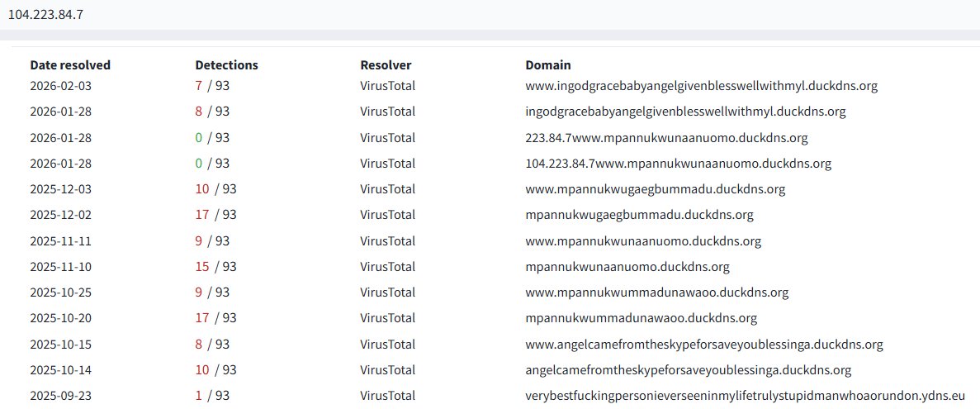The height and width of the screenshot is (409, 980).
Task: Select the date 2025-10-14
Action: [x=60, y=369]
